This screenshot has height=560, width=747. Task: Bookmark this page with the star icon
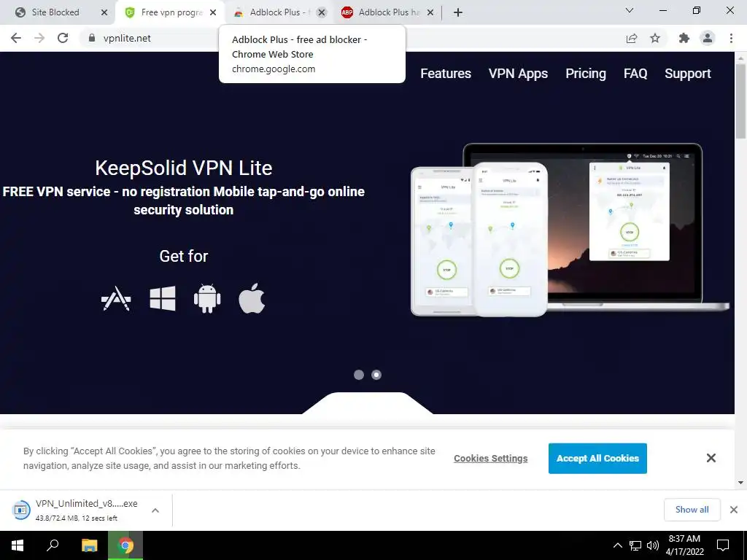pos(655,38)
